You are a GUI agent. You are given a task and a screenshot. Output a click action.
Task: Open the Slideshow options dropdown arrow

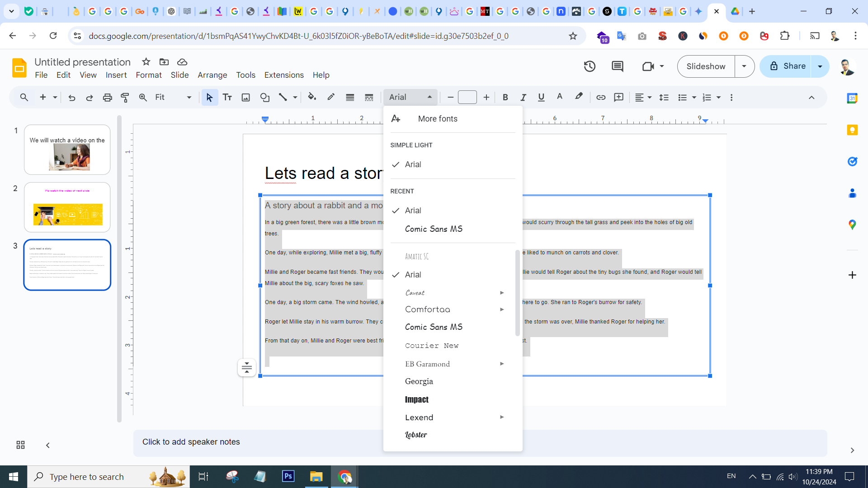[x=744, y=66]
